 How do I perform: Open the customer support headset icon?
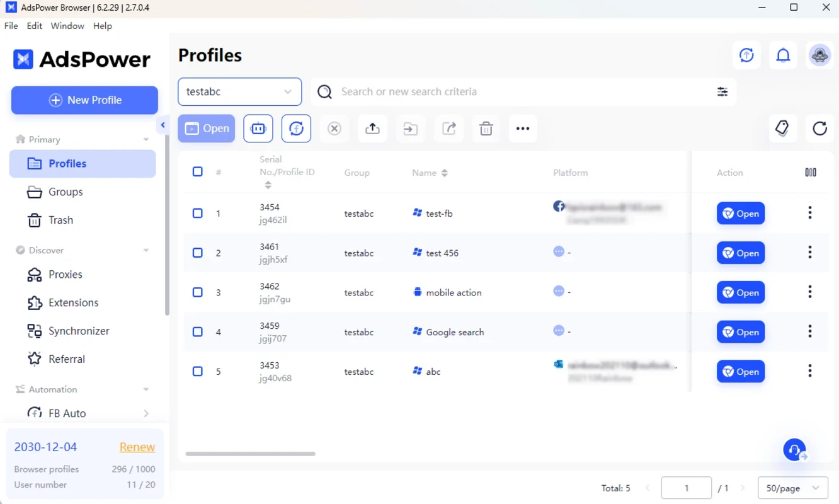(x=795, y=450)
